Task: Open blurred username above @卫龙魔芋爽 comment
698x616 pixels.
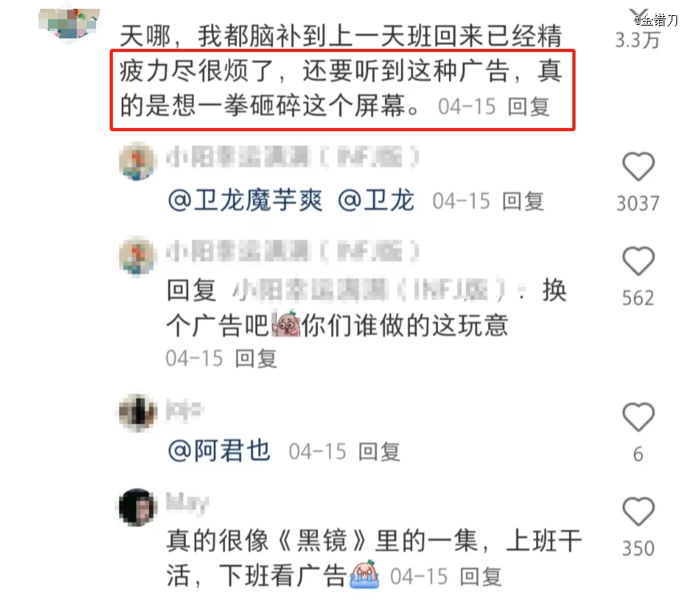Action: pos(293,157)
